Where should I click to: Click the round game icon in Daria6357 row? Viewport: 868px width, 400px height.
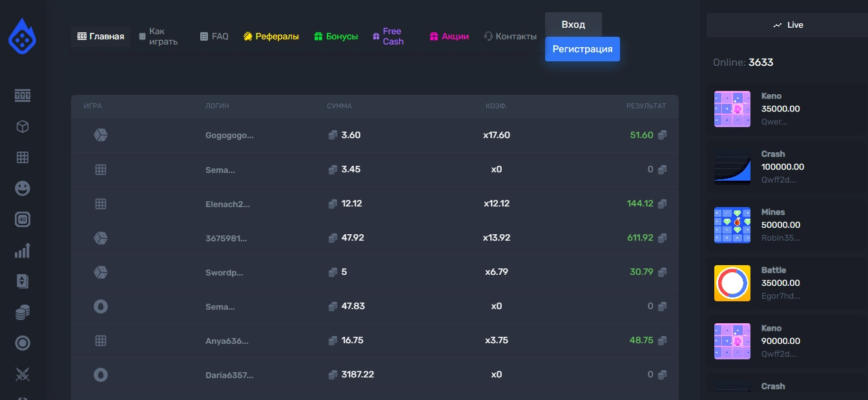click(101, 374)
